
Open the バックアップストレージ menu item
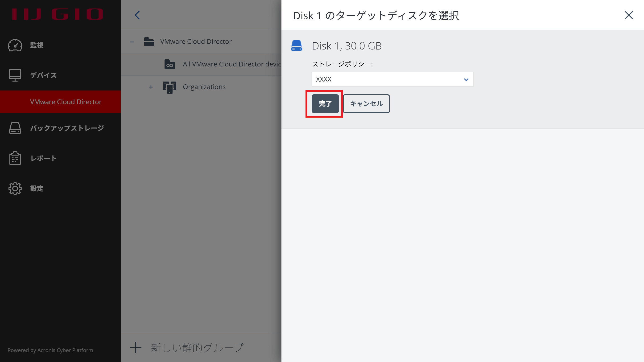(x=67, y=128)
